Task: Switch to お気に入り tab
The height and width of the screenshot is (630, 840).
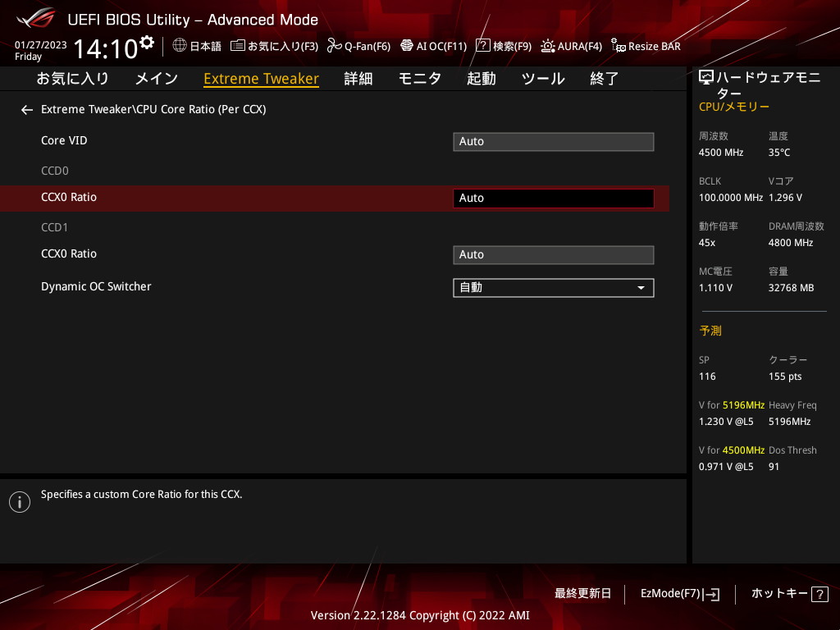Action: pos(73,79)
